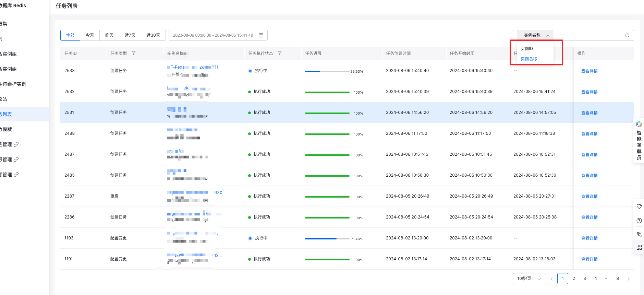
Task: View details for task 2531
Action: pyautogui.click(x=589, y=113)
